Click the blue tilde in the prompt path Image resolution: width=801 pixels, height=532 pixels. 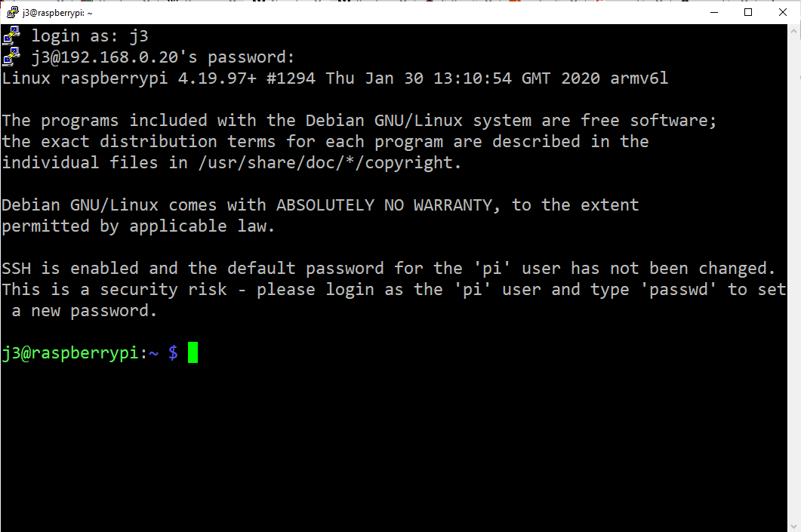coord(153,352)
